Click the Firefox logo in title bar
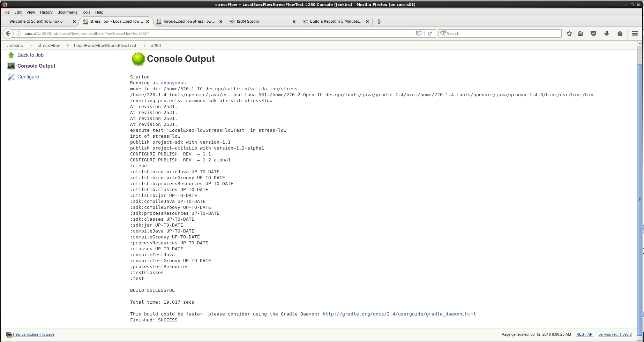The width and height of the screenshot is (644, 342). (5, 5)
